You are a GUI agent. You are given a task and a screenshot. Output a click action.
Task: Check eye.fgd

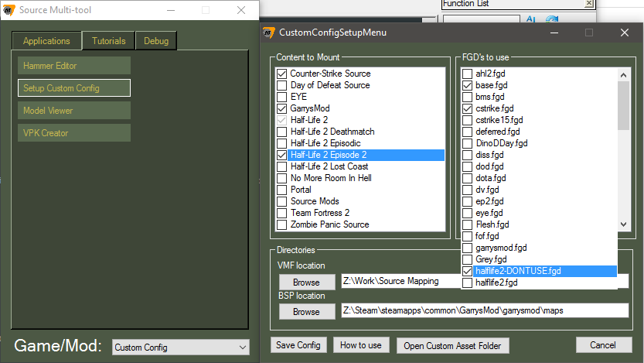coord(467,213)
